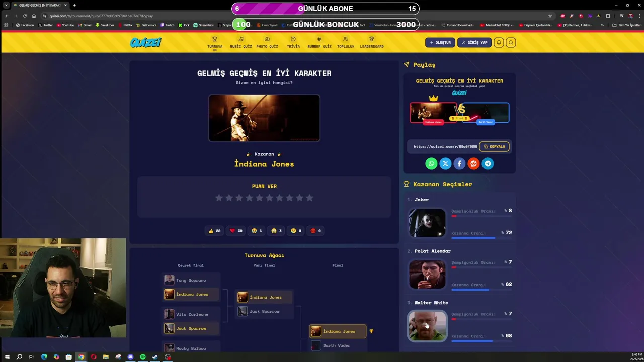The width and height of the screenshot is (644, 362).
Task: Click the heart reaction with 30
Action: [x=236, y=231]
